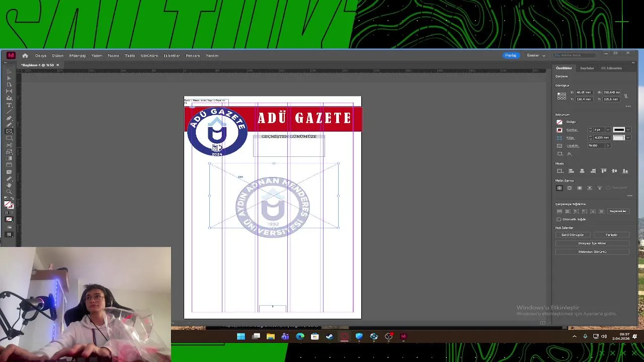Screen dimensions: 644x362
Task: Click align bottom edges icon
Action: (x=625, y=171)
